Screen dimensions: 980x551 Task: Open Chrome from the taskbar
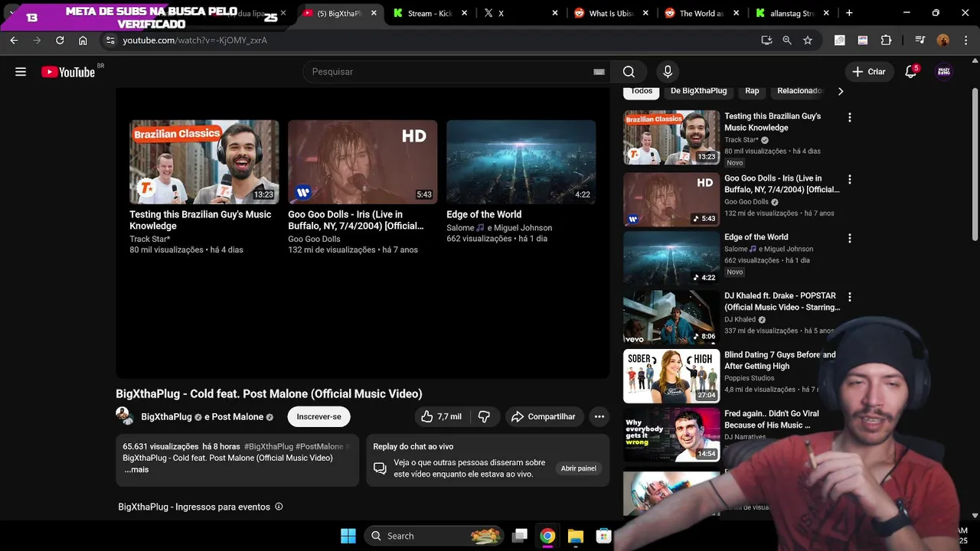click(x=547, y=536)
